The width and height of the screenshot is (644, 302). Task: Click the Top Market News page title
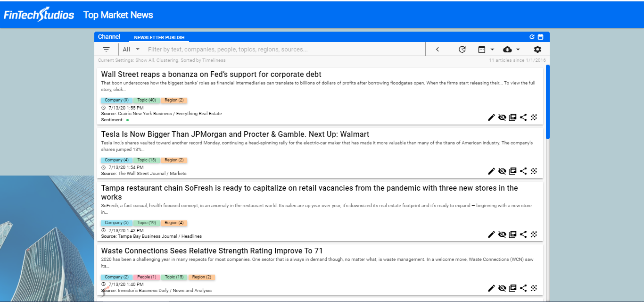pyautogui.click(x=118, y=15)
